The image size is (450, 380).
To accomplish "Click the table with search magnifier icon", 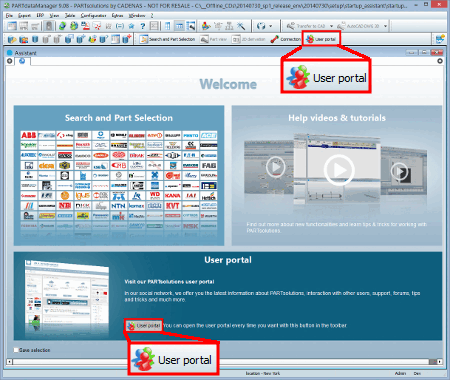I will [x=191, y=26].
